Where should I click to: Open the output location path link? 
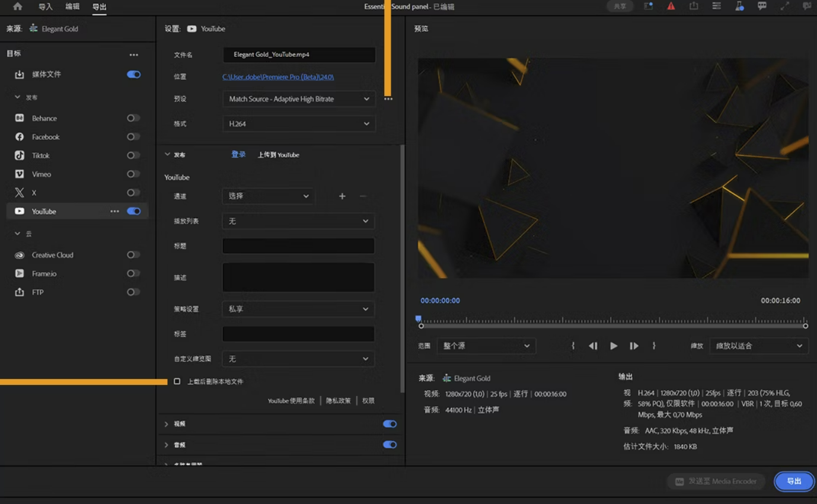coord(278,77)
